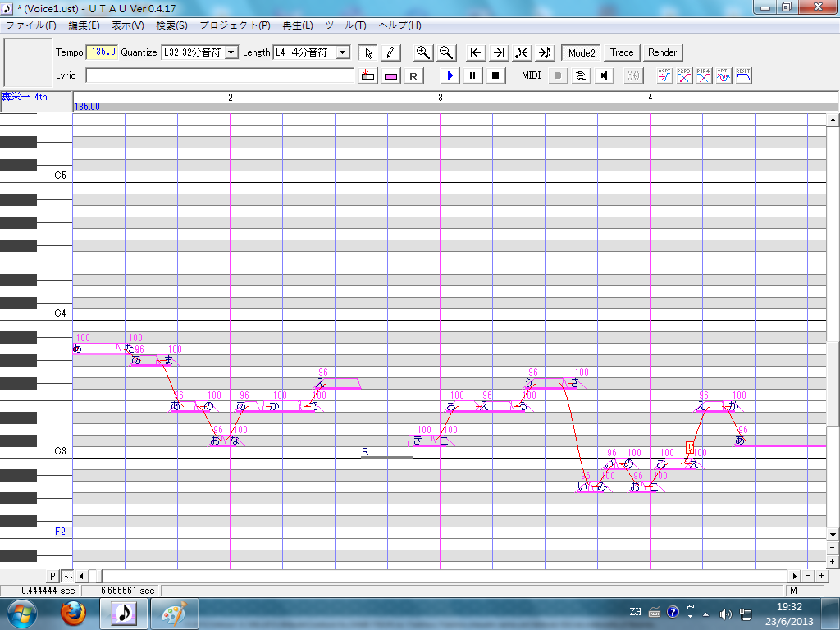Open the 編集(E) menu
The image size is (840, 630).
pyautogui.click(x=84, y=25)
